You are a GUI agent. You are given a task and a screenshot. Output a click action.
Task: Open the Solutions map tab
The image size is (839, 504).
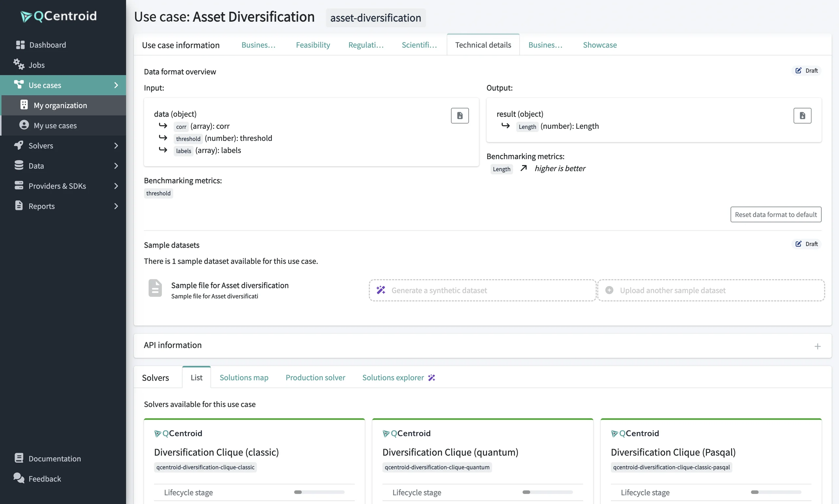pyautogui.click(x=244, y=377)
